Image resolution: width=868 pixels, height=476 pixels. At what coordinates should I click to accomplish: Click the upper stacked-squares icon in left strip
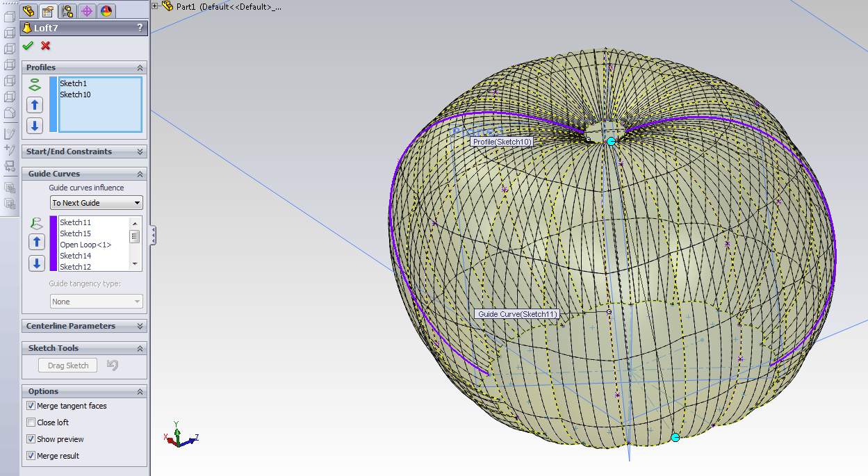(10, 188)
